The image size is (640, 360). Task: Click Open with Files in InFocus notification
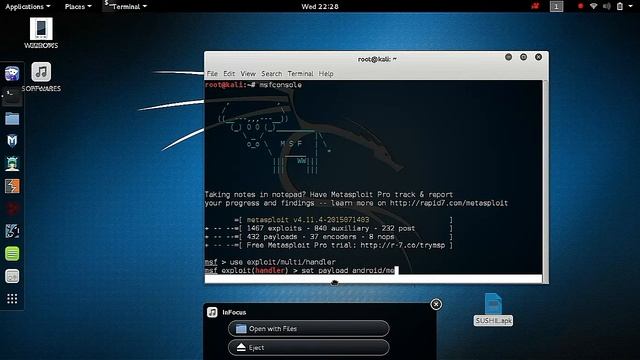[309, 329]
